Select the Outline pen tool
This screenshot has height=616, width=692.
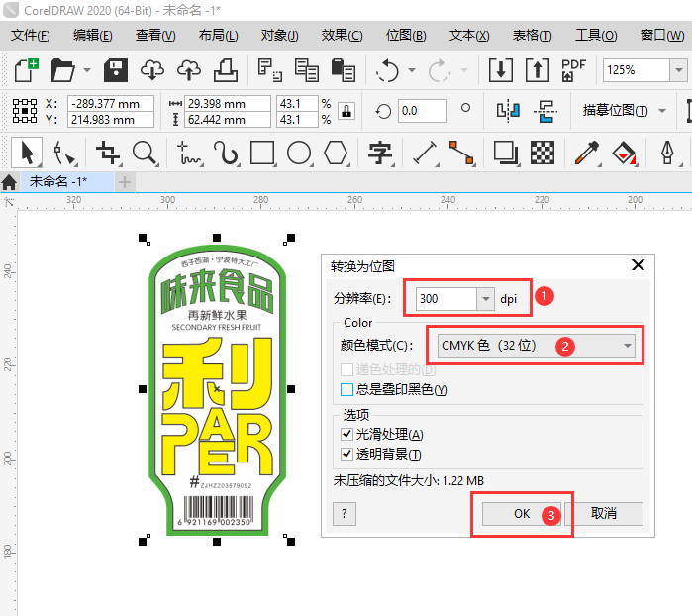(x=667, y=154)
